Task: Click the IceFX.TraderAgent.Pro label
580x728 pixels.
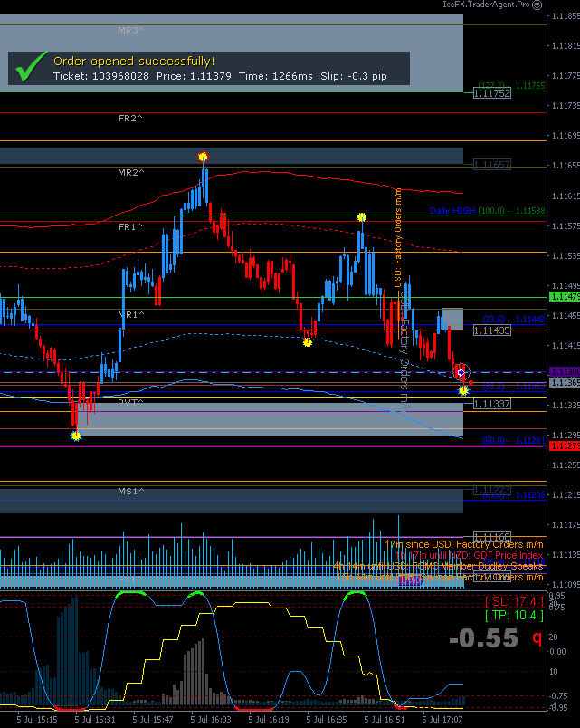Action: (x=486, y=5)
